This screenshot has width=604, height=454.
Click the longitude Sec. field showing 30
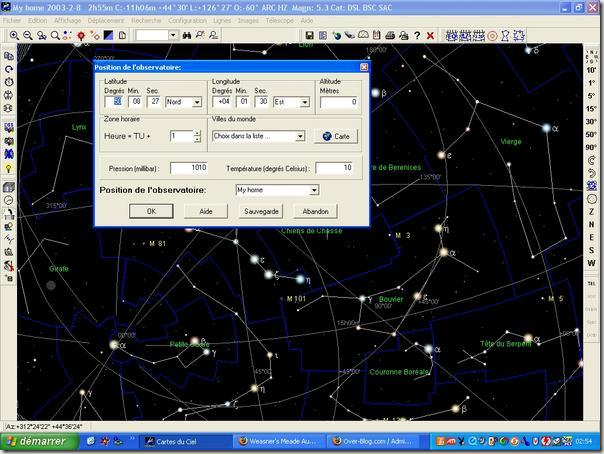(x=262, y=102)
